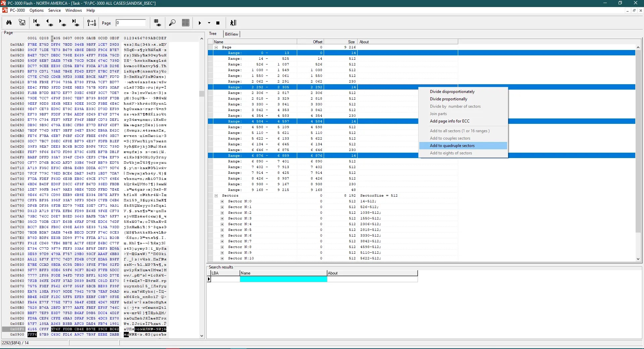Go to the last page
644x349 pixels.
point(75,23)
